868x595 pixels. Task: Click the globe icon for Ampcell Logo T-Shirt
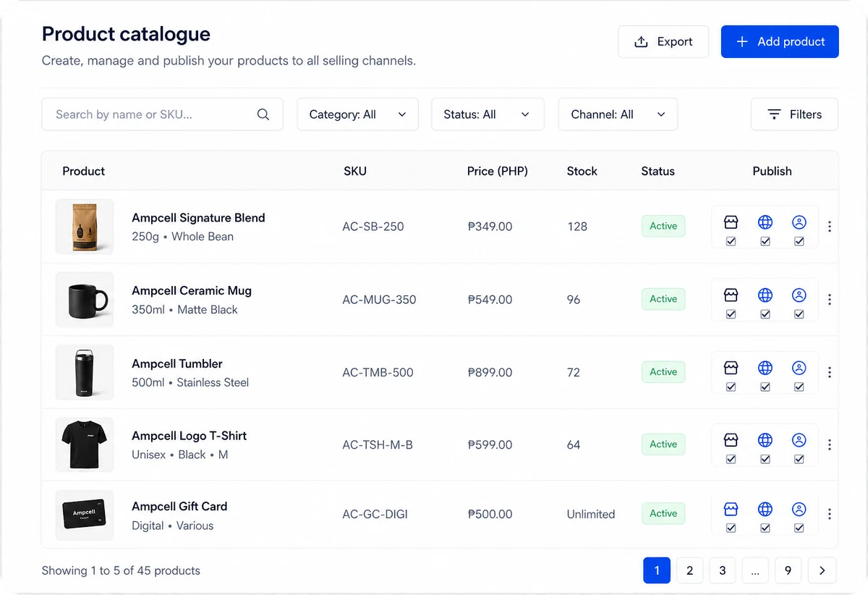click(x=765, y=440)
